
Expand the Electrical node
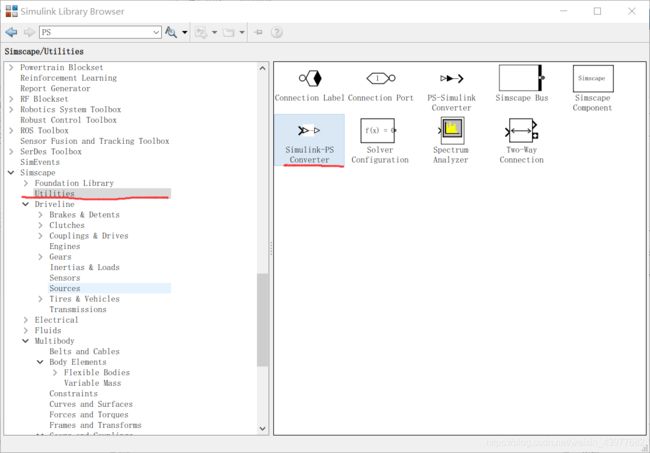click(x=26, y=320)
